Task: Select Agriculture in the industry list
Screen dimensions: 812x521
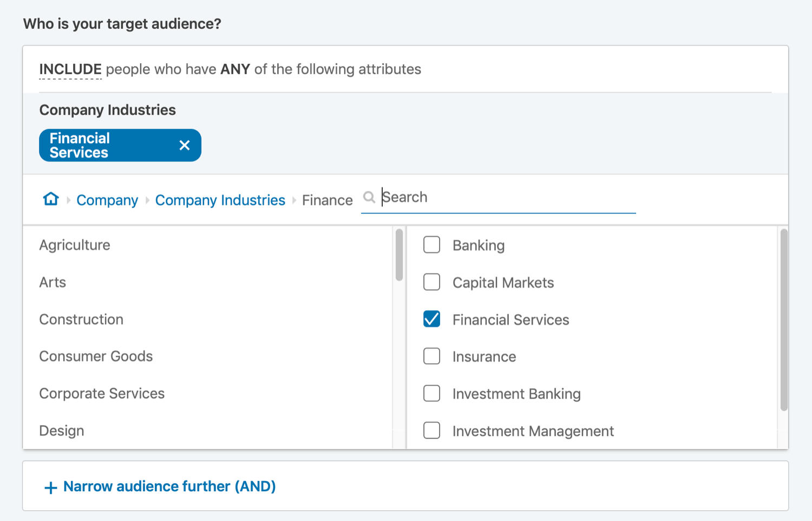Action: 75,245
